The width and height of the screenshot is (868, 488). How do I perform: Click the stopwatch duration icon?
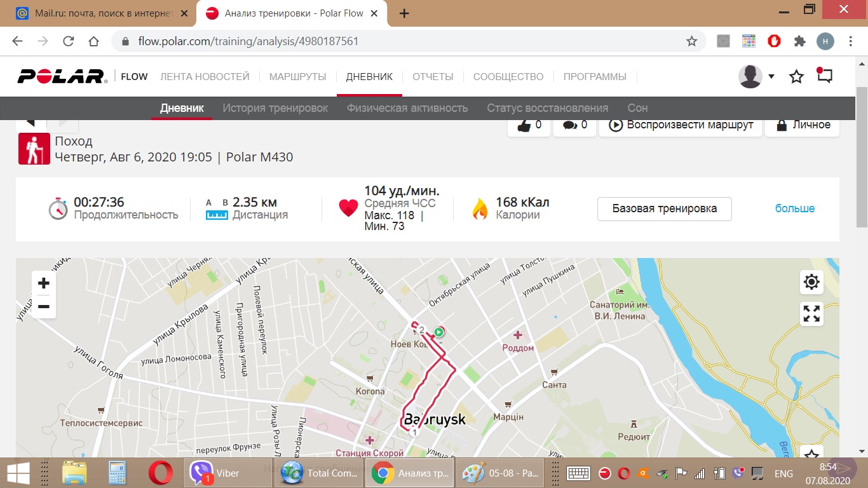[58, 208]
